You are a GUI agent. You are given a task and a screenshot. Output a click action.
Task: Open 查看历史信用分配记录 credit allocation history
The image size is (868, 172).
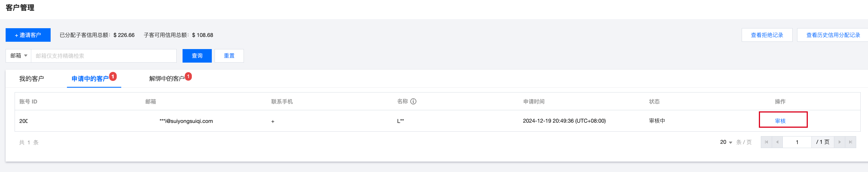click(833, 35)
